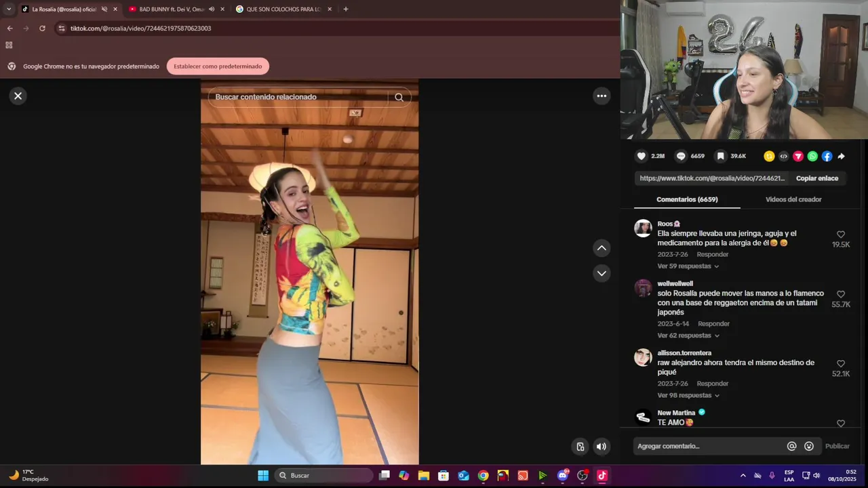This screenshot has width=868, height=488.
Task: Switch to the QUE SON COLOCHOS browser tab
Action: pos(283,9)
